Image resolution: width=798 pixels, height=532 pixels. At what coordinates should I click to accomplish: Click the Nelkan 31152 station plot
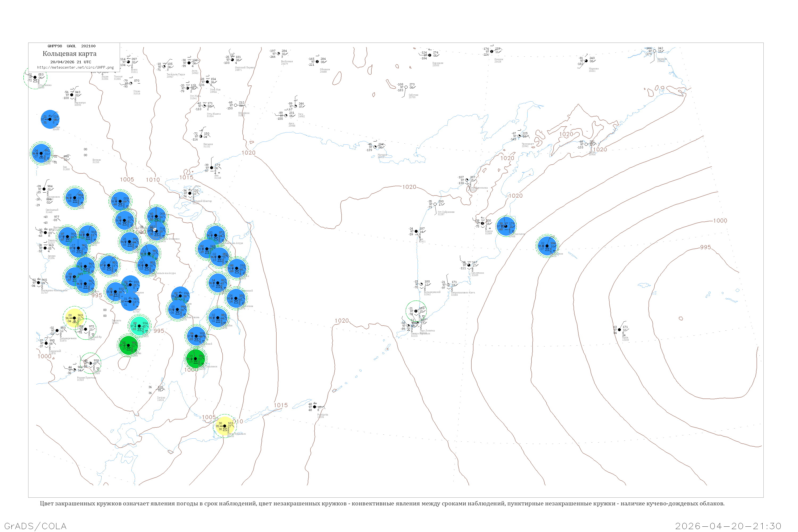[x=201, y=136]
